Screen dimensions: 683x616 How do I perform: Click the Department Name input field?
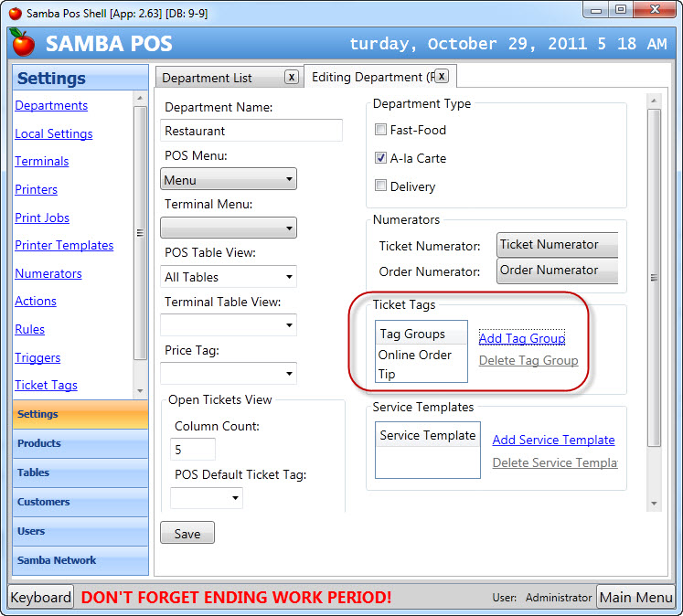point(251,131)
